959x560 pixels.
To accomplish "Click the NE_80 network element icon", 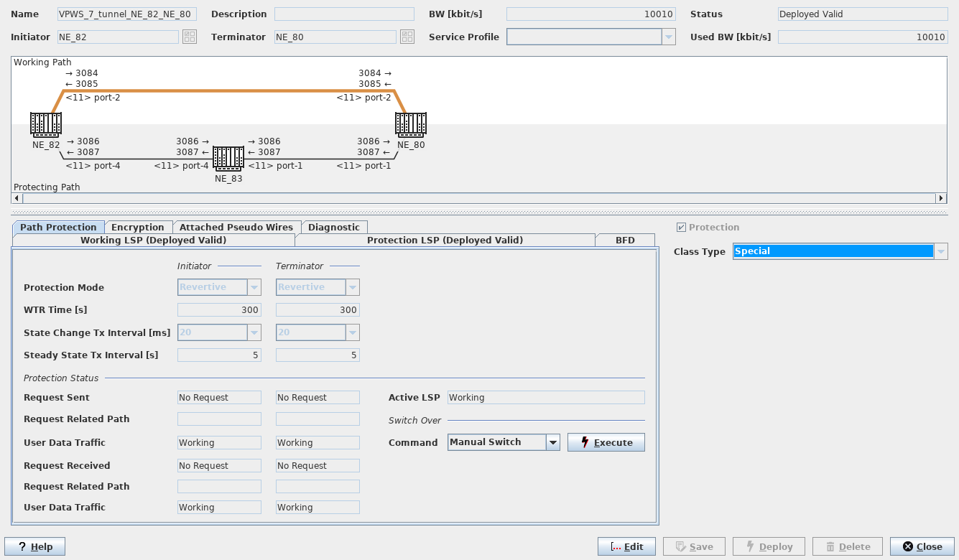I will (411, 125).
